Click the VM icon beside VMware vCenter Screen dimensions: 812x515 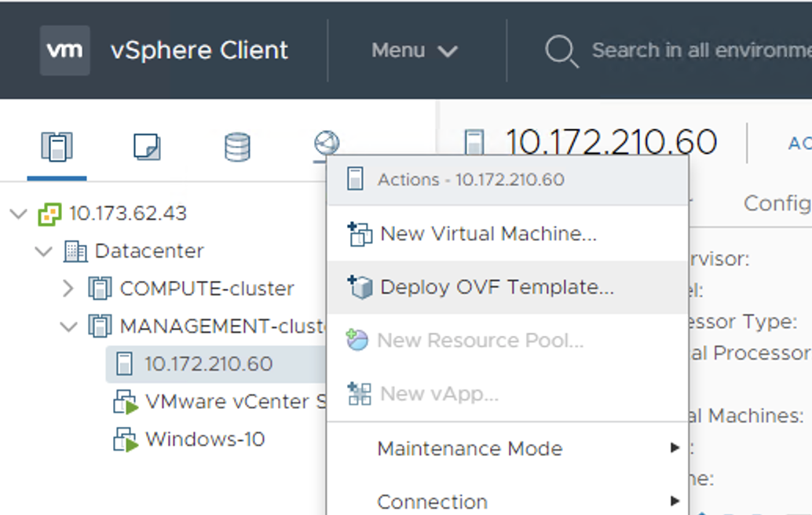click(x=126, y=402)
